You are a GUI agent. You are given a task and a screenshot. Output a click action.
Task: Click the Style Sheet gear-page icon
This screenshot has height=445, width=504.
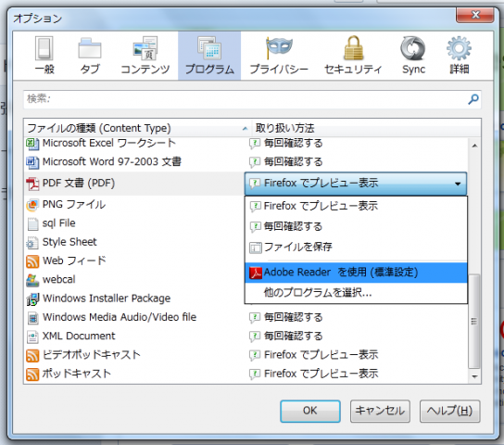click(x=32, y=243)
